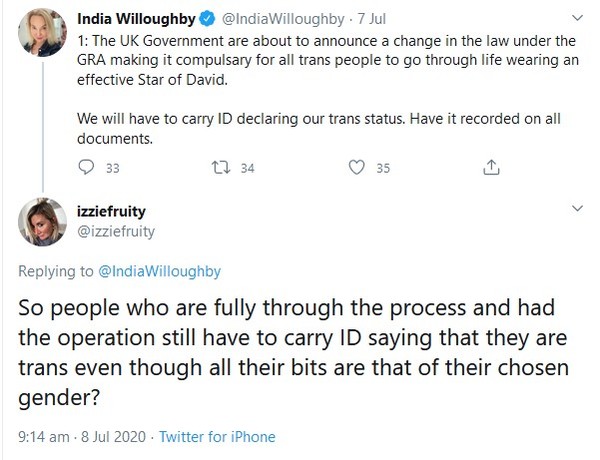Open the @izziefruity handle link
The width and height of the screenshot is (600, 460).
click(x=116, y=231)
